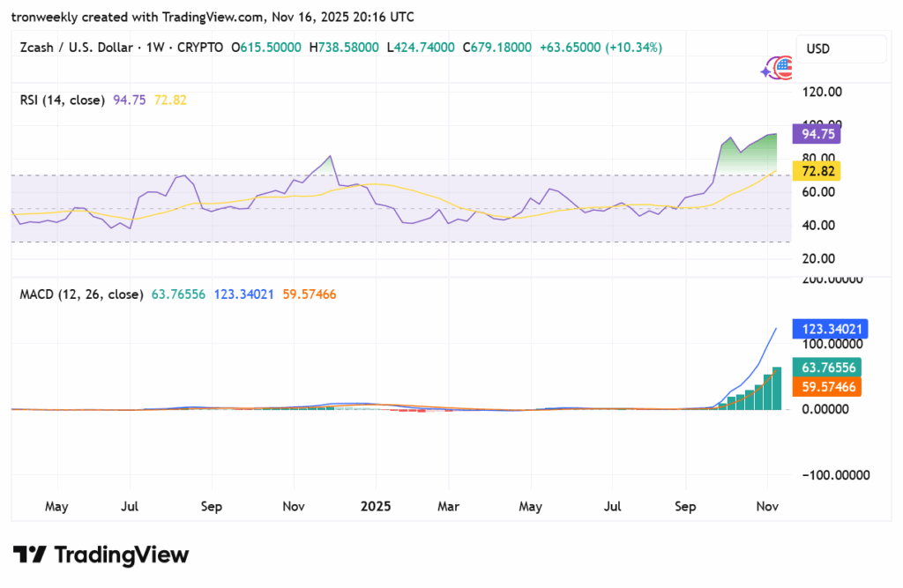Click the first May marker on time axis
The height and width of the screenshot is (588, 903).
pos(56,507)
